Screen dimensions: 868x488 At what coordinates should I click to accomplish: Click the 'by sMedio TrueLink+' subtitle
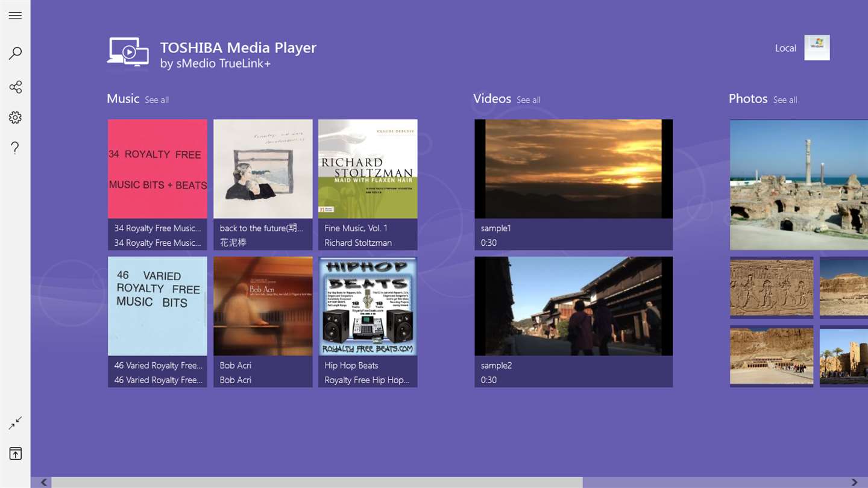(215, 64)
